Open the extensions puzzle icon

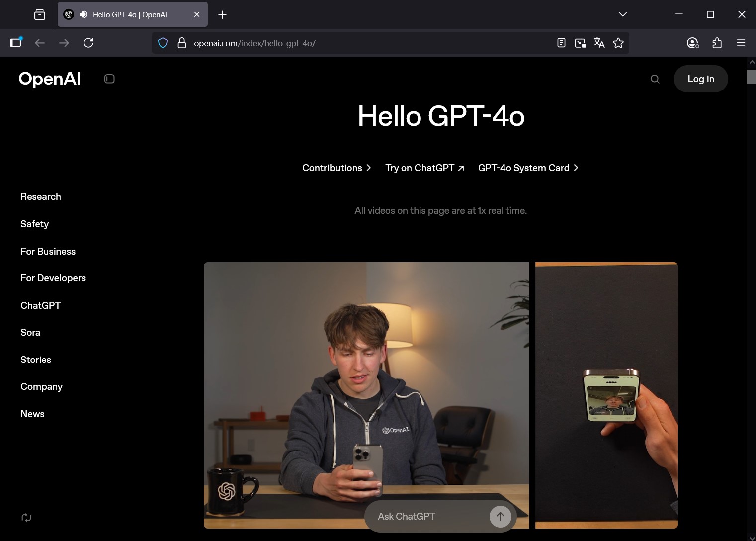[x=717, y=43]
